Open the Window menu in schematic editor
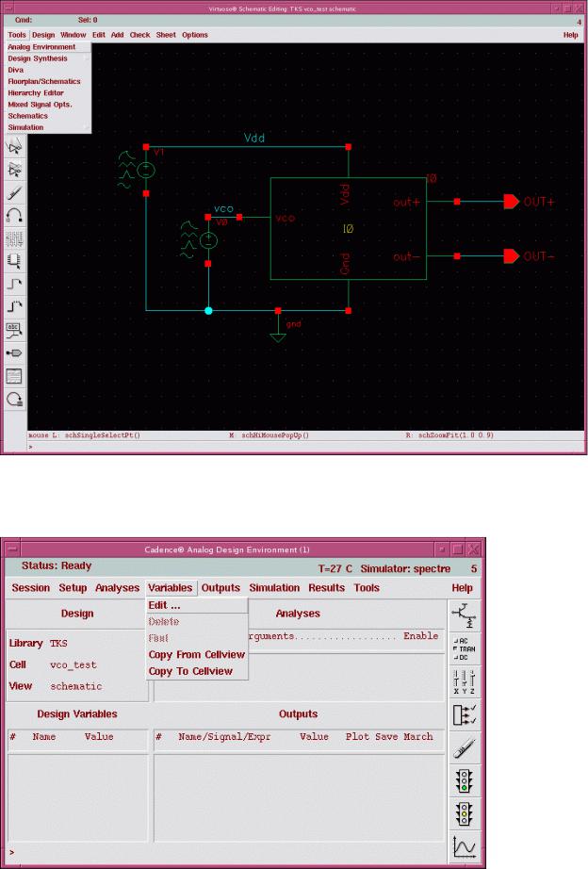 click(x=73, y=34)
